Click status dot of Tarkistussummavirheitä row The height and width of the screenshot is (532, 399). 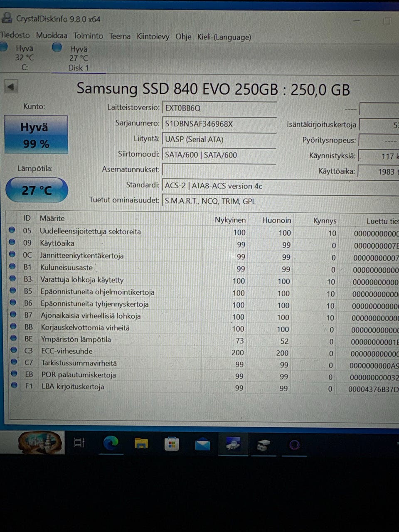click(14, 362)
